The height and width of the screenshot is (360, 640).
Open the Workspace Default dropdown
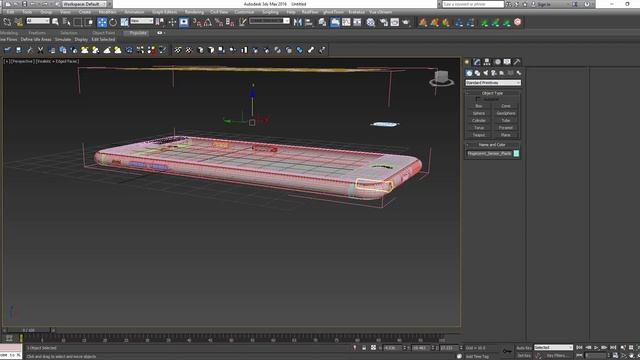click(84, 4)
